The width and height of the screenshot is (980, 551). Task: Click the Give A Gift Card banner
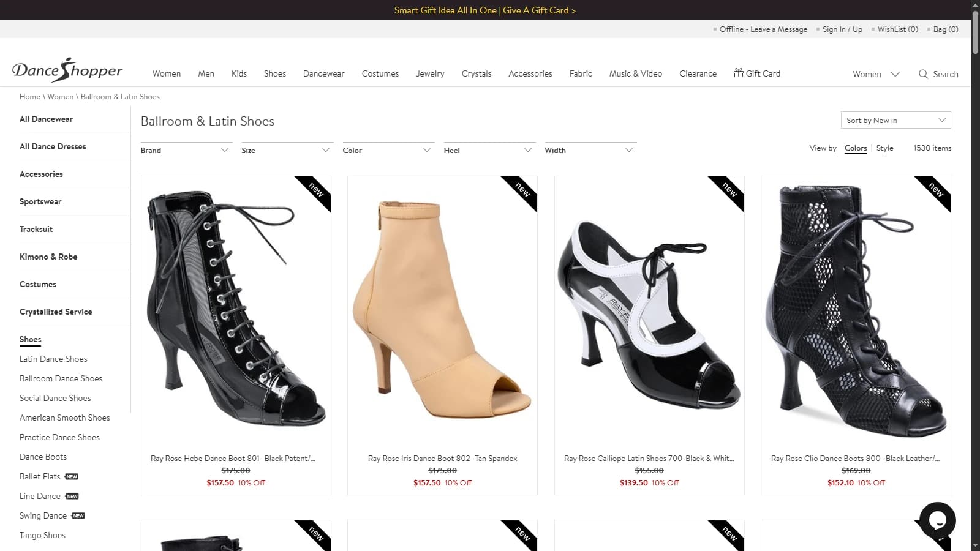coord(539,10)
